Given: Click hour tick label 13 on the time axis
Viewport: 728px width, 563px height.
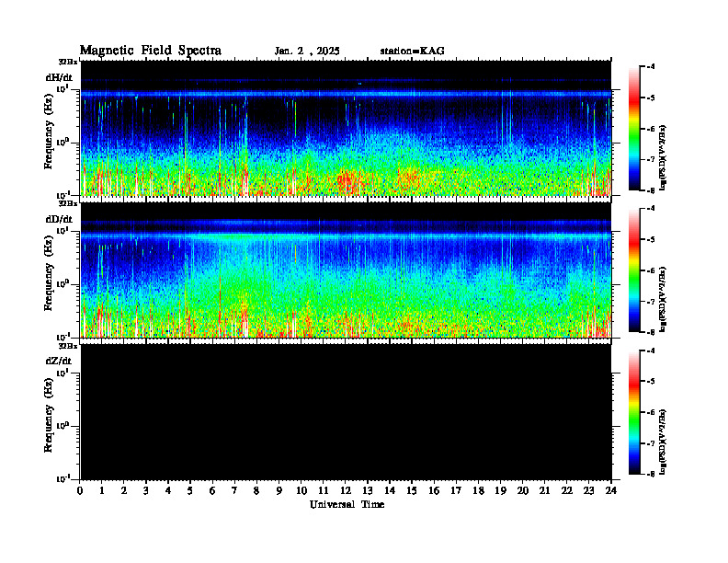Looking at the screenshot, I should click(368, 491).
